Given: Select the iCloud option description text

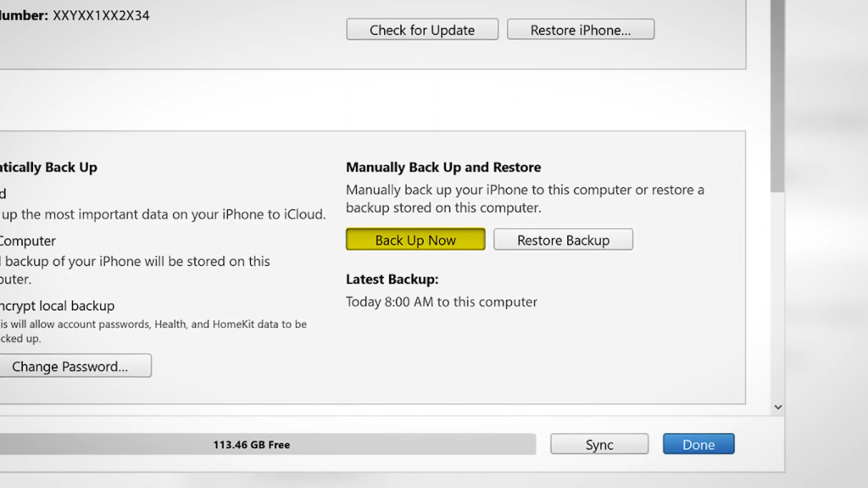Looking at the screenshot, I should [163, 214].
